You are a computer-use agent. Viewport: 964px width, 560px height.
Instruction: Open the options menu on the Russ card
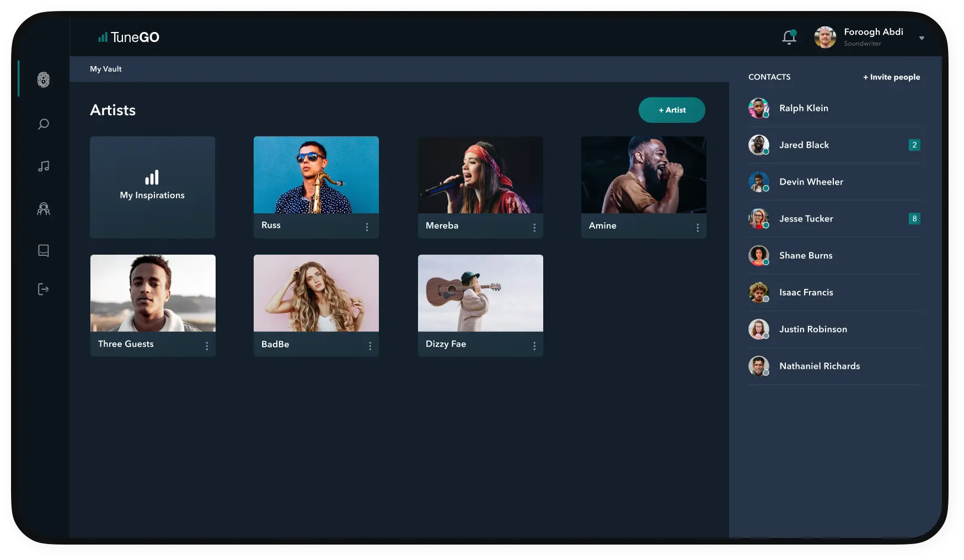367,227
